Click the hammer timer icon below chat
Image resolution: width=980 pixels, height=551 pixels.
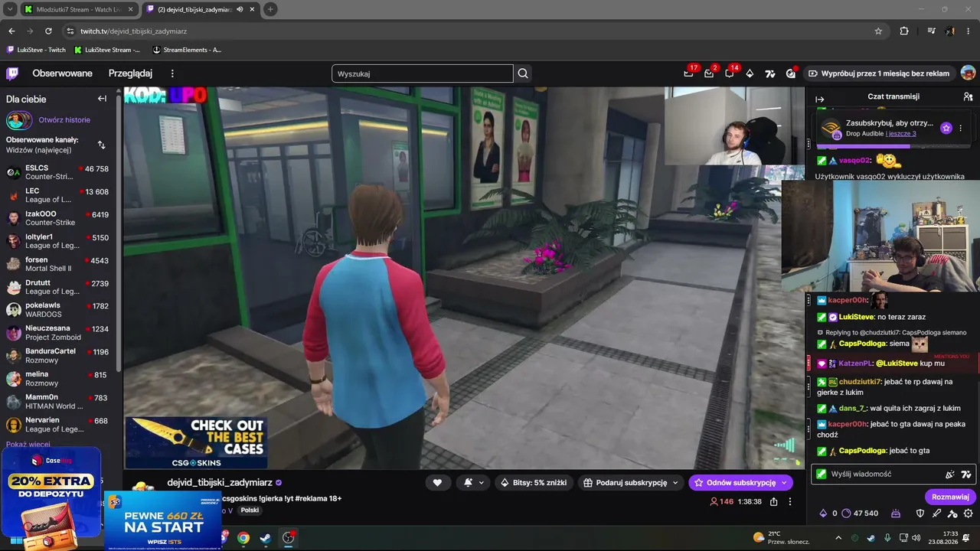coord(952,514)
